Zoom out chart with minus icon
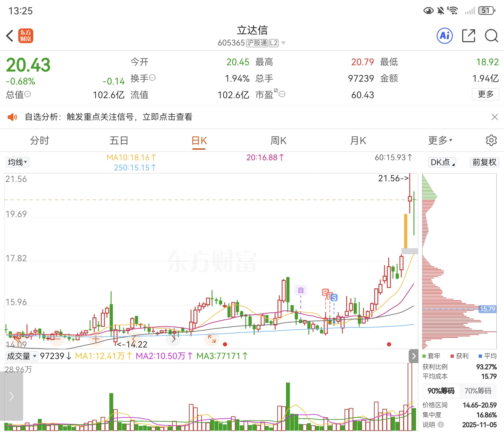This screenshot has height=432, width=504. point(56,339)
